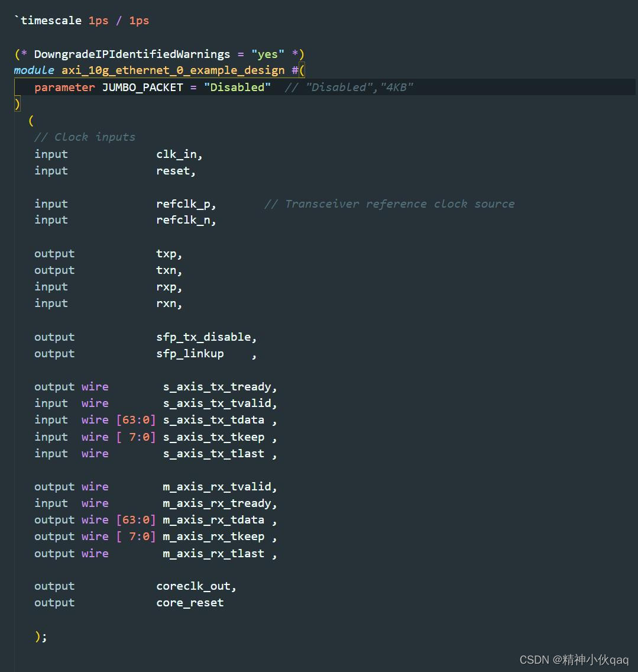Click the "yes" attribute string
The image size is (638, 672).
pyautogui.click(x=268, y=54)
